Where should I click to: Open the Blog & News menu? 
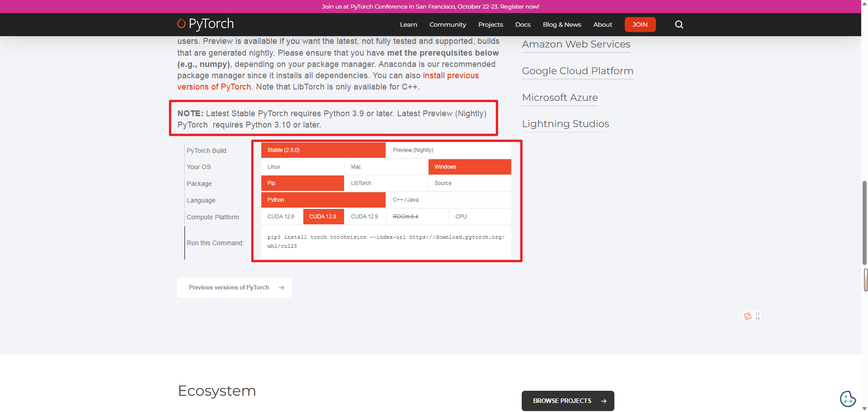click(x=562, y=24)
